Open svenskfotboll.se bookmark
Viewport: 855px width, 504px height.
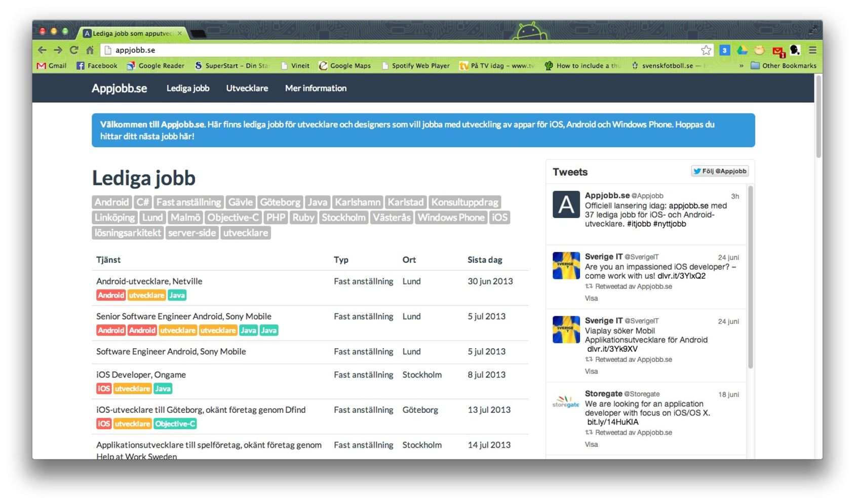coord(668,66)
